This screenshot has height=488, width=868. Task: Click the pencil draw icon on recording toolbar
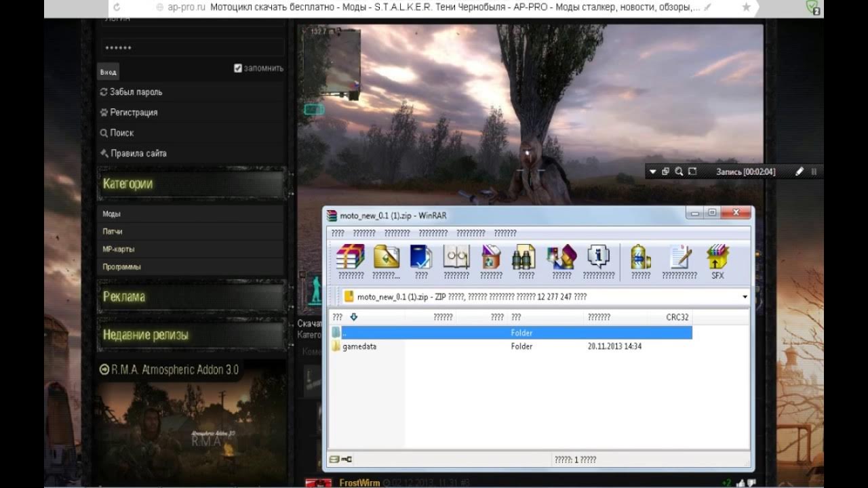tap(799, 172)
